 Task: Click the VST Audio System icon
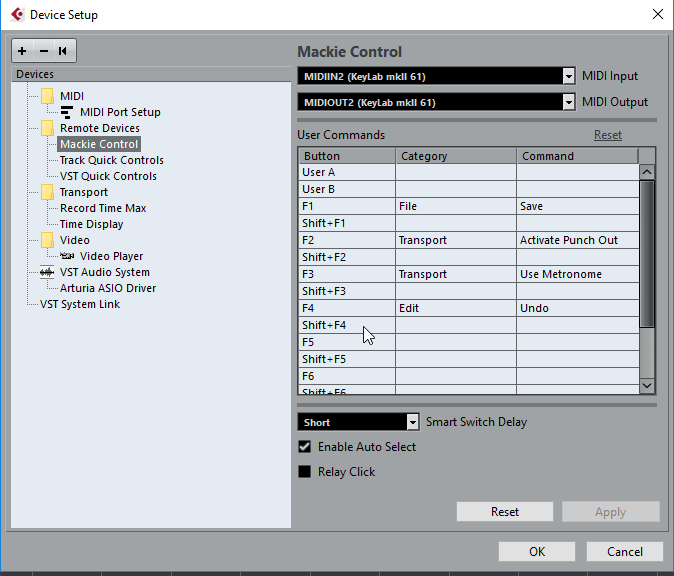click(47, 272)
